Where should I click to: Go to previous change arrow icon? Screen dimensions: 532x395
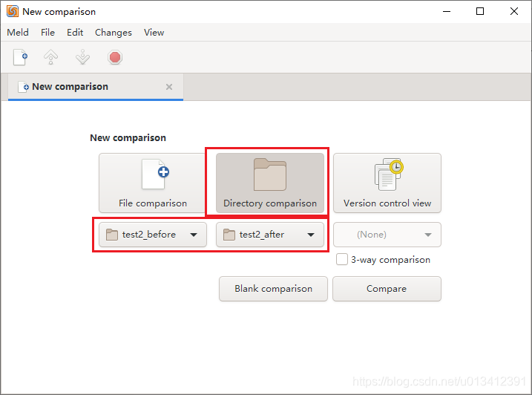click(51, 57)
